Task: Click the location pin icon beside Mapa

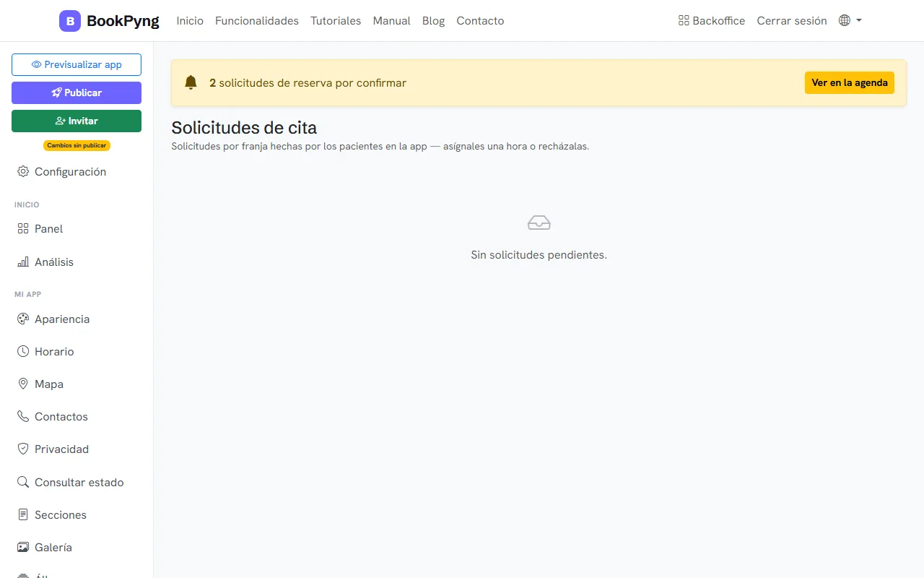Action: coord(23,384)
